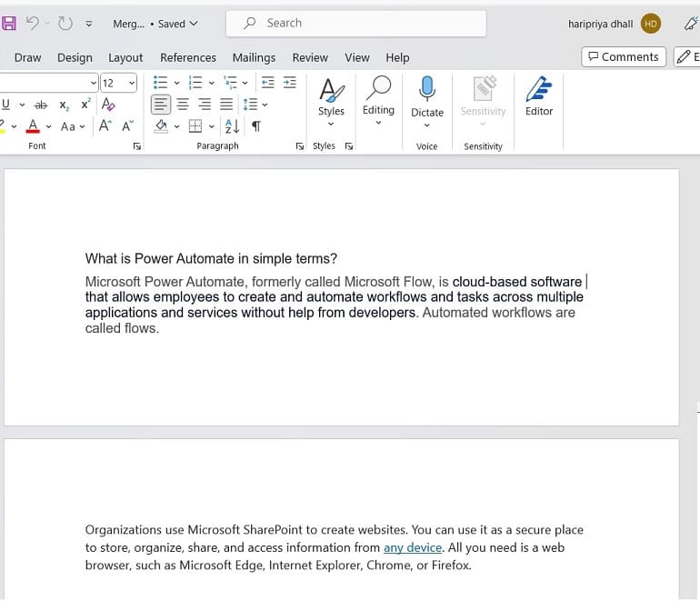Align text left
Screen dimensions: 700x601
(x=160, y=105)
